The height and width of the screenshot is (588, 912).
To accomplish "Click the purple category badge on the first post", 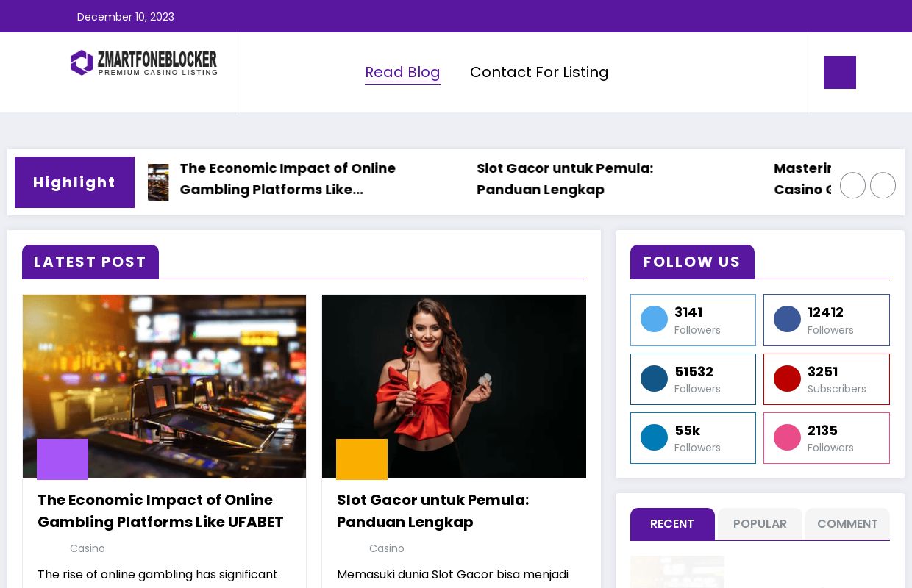I will tap(62, 459).
